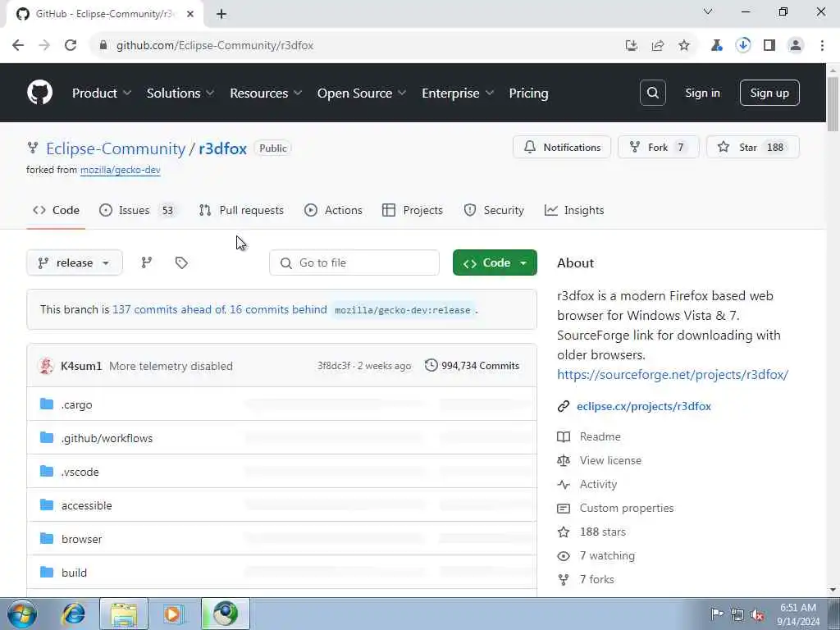840x630 pixels.
Task: Click the browser back arrow
Action: pos(18,45)
